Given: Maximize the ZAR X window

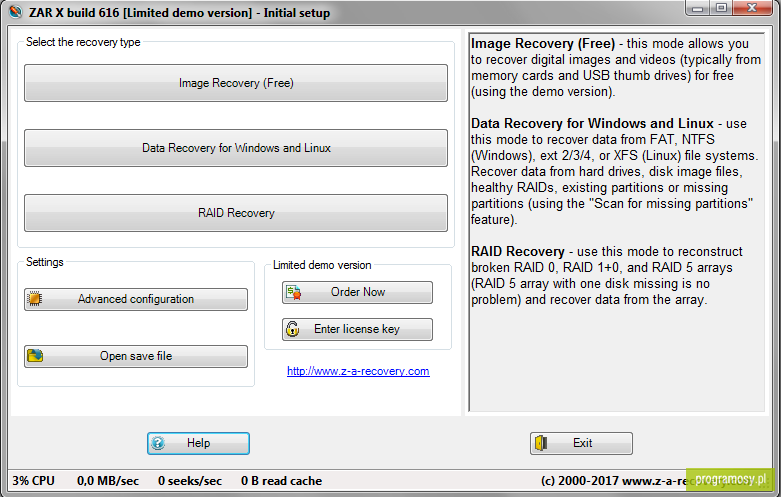Looking at the screenshot, I should tap(721, 8).
